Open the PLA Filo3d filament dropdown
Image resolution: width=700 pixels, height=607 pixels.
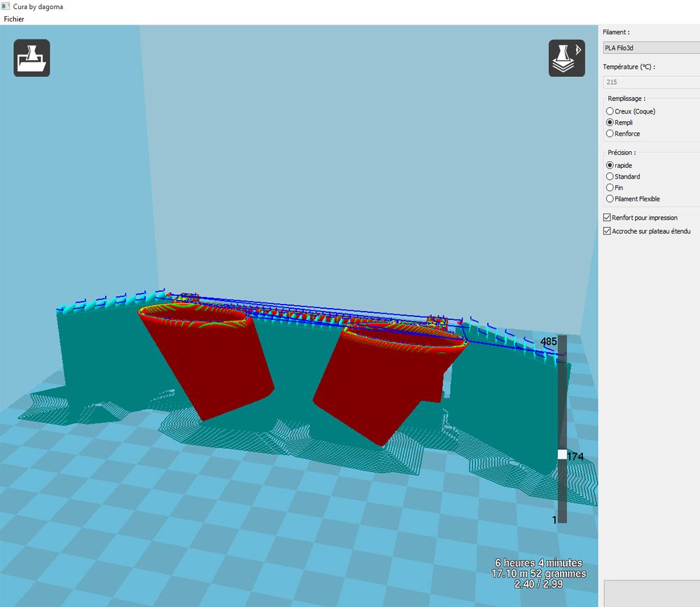click(x=651, y=48)
